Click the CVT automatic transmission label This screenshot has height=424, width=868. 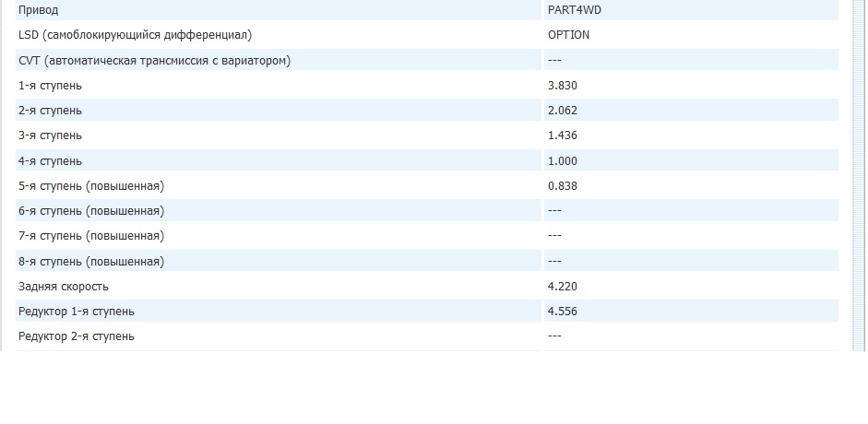(x=154, y=61)
